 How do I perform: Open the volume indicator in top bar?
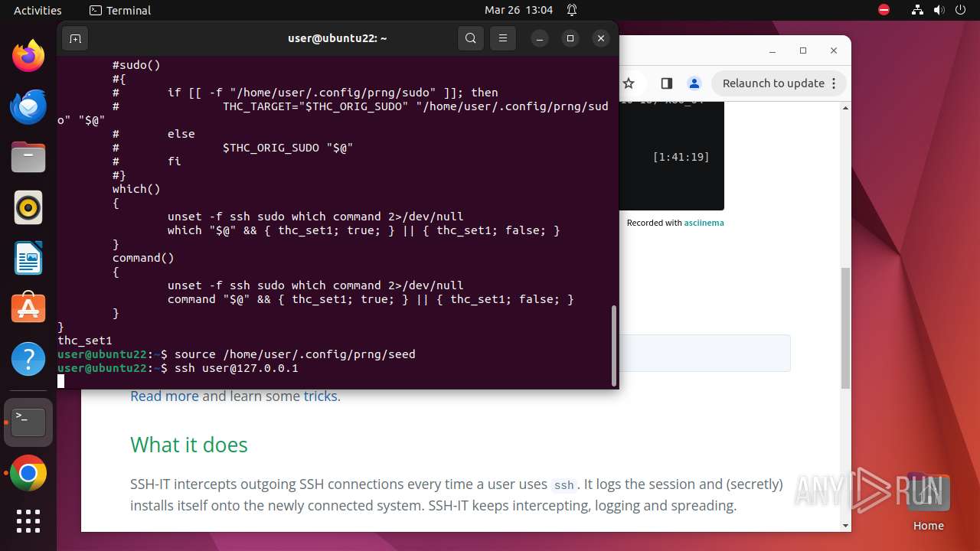pyautogui.click(x=939, y=10)
